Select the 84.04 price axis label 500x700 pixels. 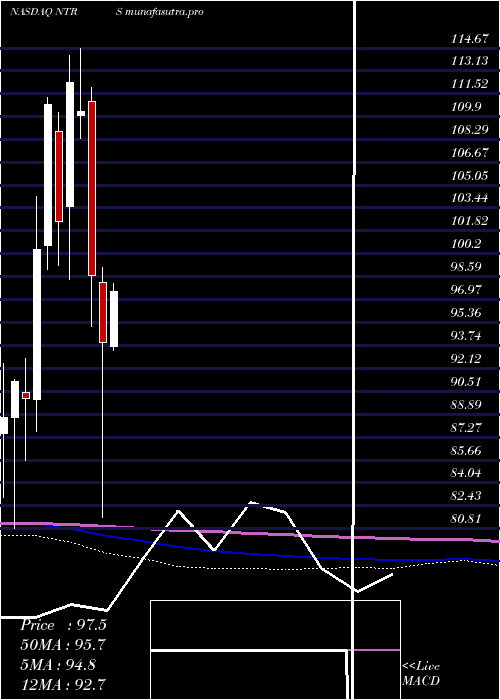point(467,473)
